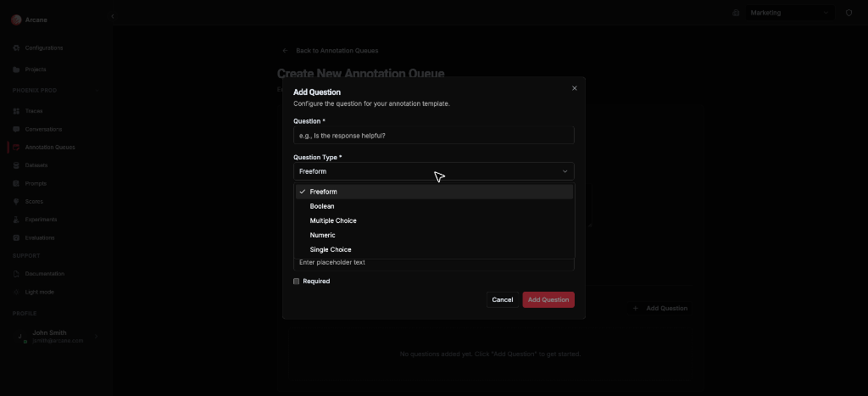868x396 pixels.
Task: Focus the Question text field
Action: point(433,136)
